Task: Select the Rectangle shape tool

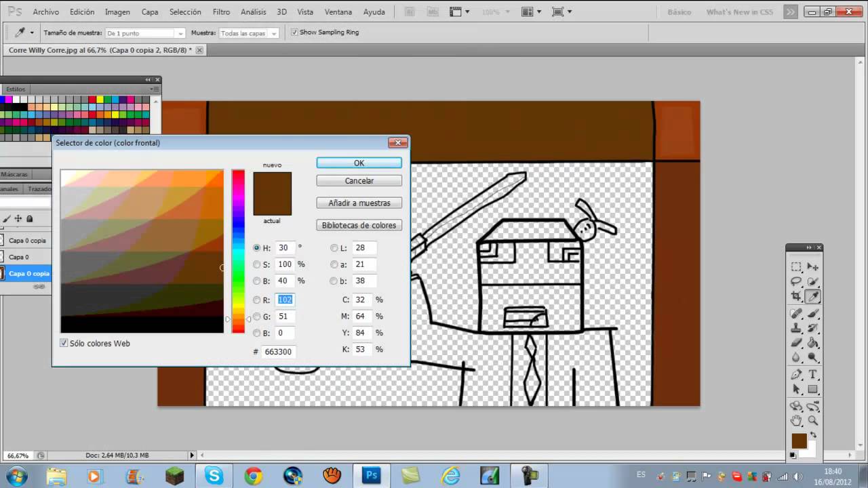Action: (813, 390)
